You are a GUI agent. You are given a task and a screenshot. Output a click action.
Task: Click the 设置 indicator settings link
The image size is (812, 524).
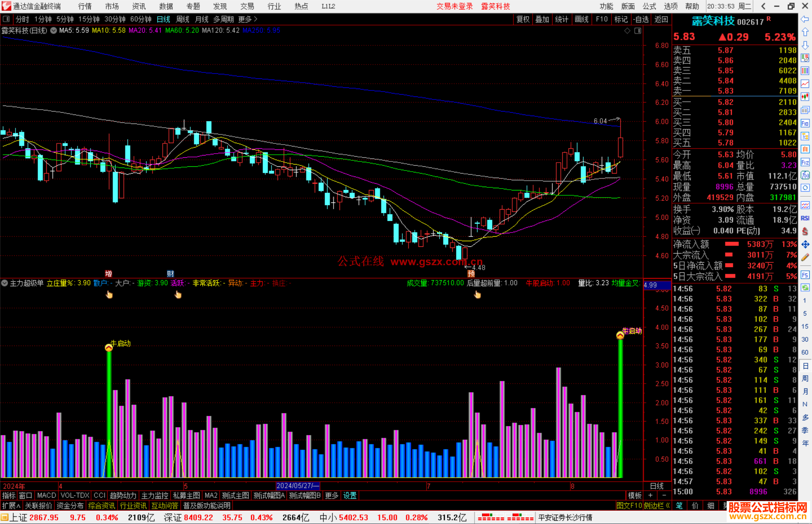[x=350, y=495]
